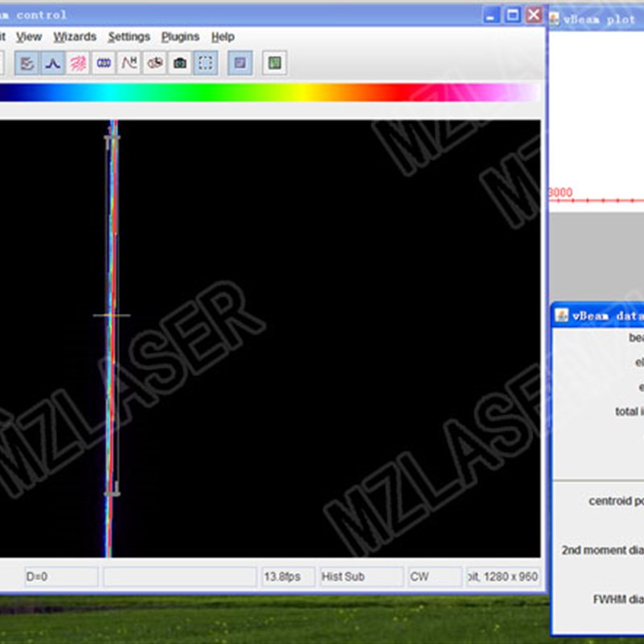The image size is (644, 644).
Task: Toggle the purple square view icon
Action: coord(240,64)
